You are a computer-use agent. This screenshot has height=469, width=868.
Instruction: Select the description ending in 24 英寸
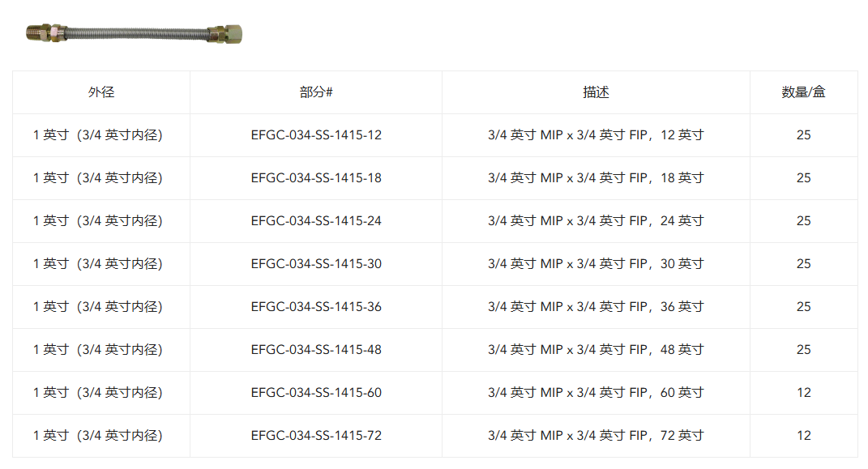(x=596, y=220)
